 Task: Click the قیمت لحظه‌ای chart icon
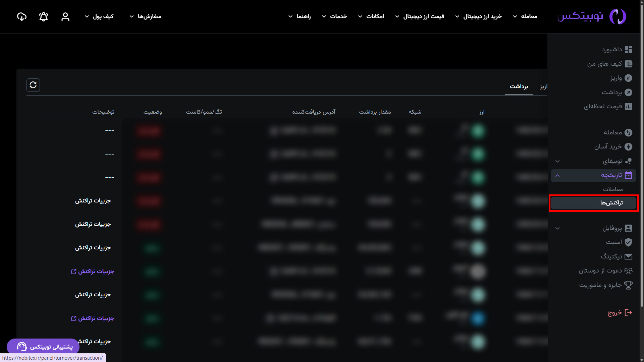coord(629,107)
